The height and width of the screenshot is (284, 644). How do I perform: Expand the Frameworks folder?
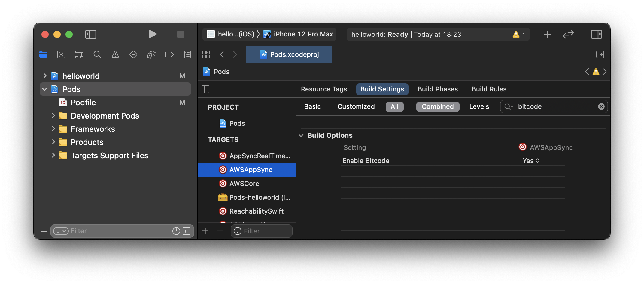[x=53, y=129]
